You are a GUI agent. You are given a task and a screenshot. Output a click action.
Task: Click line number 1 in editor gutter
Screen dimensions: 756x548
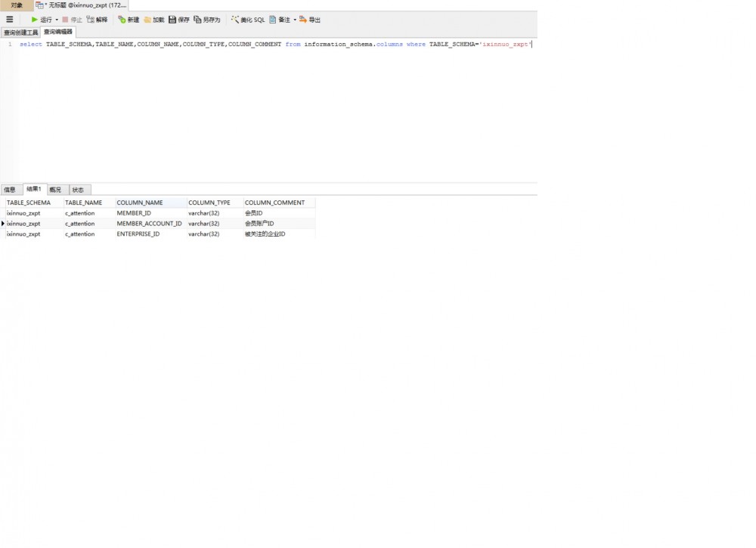tap(10, 45)
